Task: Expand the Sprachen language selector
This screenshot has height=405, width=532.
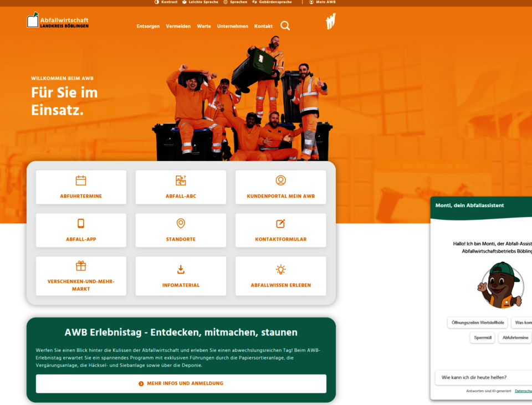Action: [235, 2]
